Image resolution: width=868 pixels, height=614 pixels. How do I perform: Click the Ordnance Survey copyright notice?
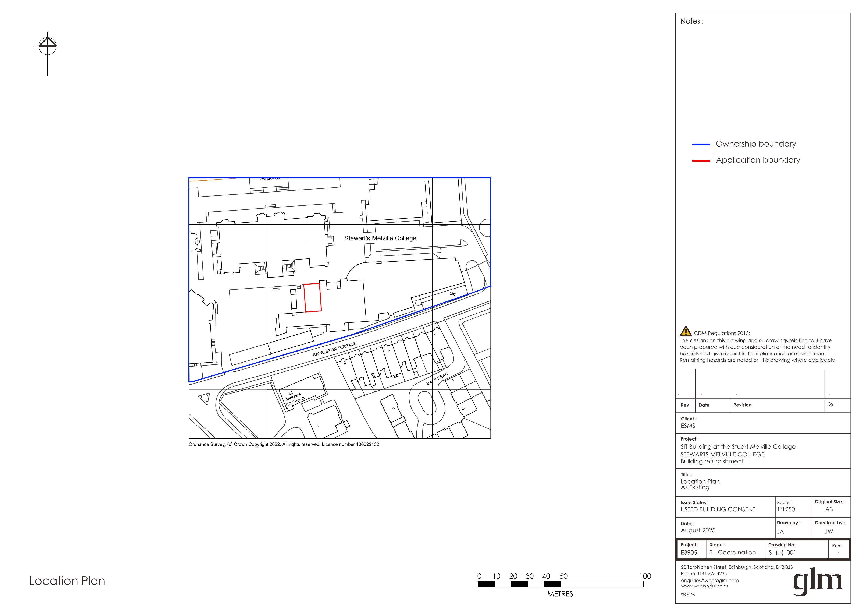pos(284,445)
